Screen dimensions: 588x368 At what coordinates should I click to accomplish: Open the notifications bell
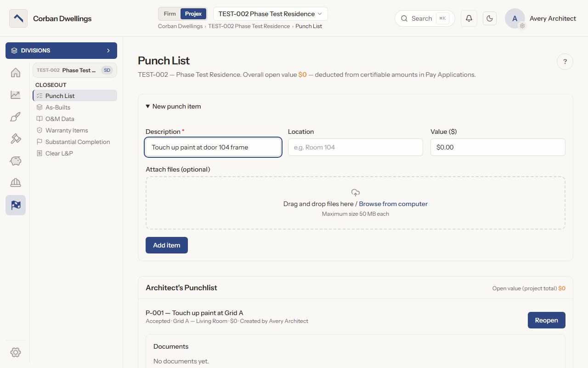(469, 18)
